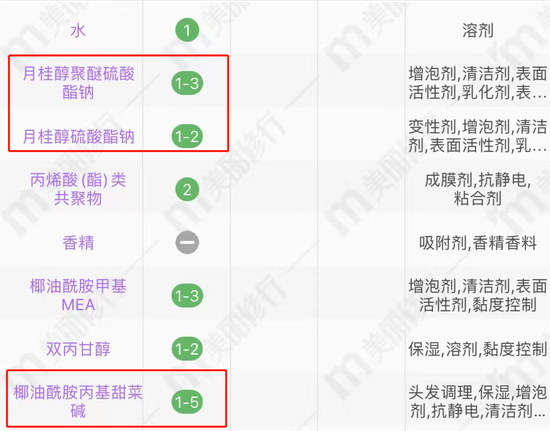Open the 丙烯酸(酯)类共聚物 ingredient link

coord(78,189)
